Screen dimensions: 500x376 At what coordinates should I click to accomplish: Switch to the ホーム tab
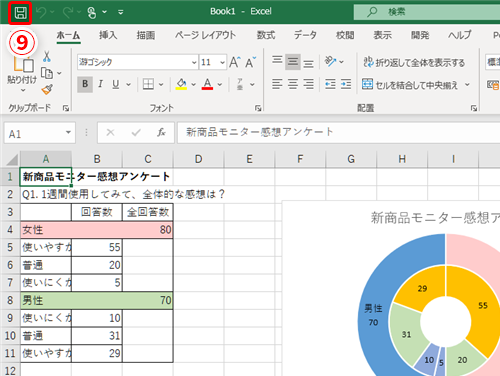click(x=68, y=35)
